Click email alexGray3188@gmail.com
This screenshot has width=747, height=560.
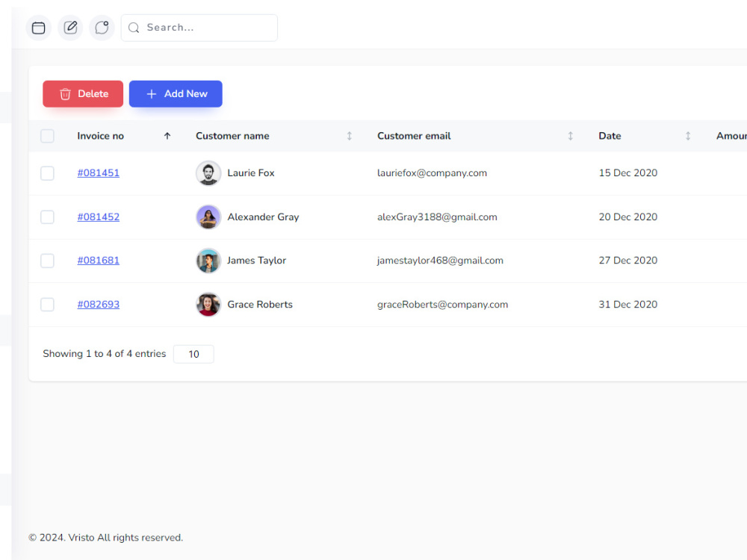pos(437,217)
